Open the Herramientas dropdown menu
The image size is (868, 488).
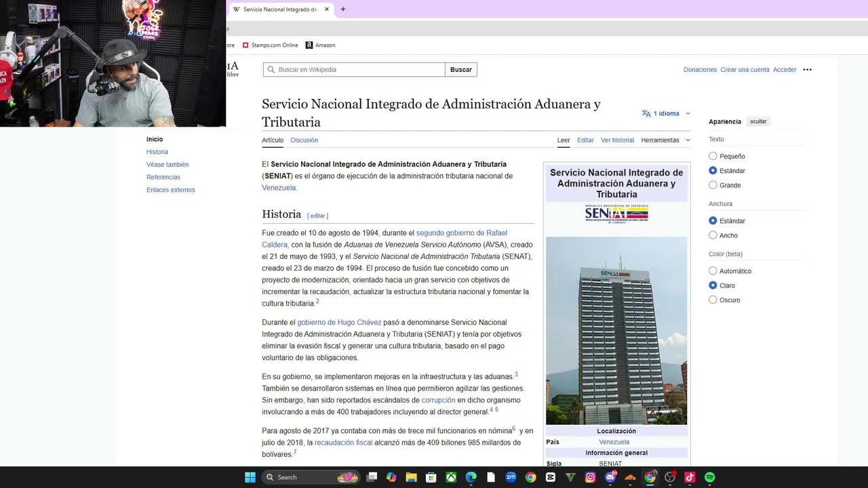[x=666, y=140]
